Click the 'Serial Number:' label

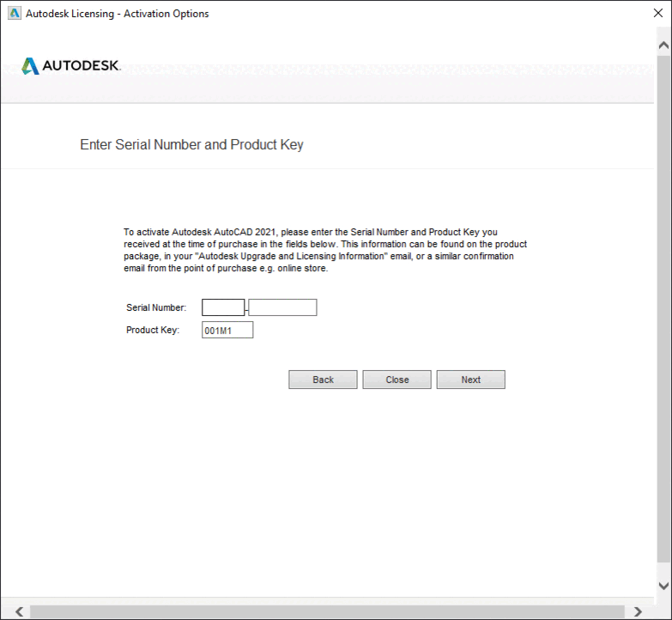coord(156,307)
